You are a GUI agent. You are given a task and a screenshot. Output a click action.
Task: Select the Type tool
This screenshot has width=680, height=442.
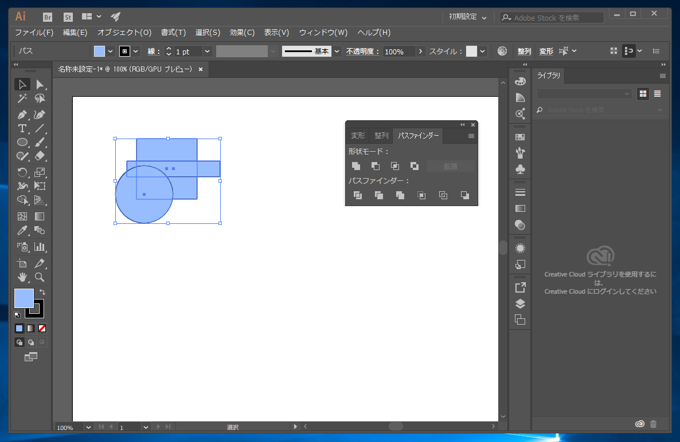(x=22, y=128)
